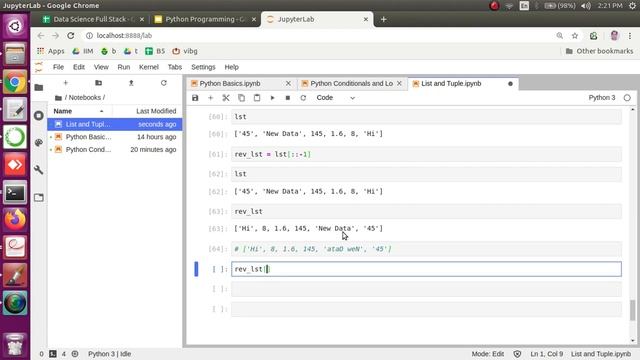Switch to Python Conditionals and Lo notebook tab
The image size is (640, 360).
(x=351, y=83)
